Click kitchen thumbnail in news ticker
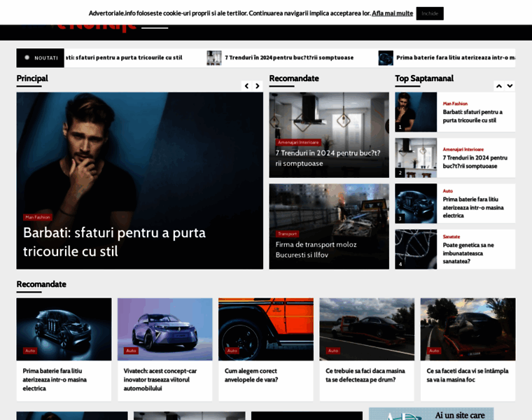The height and width of the screenshot is (420, 532). click(x=214, y=58)
